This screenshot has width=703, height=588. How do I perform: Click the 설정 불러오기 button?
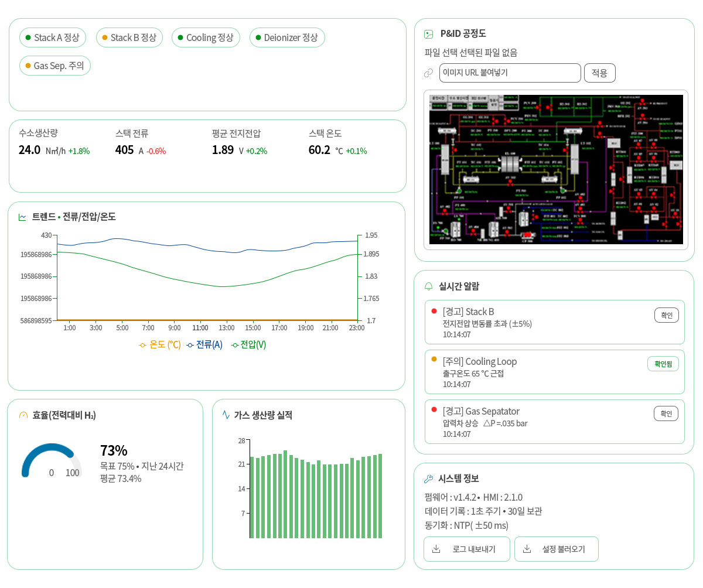click(x=557, y=549)
